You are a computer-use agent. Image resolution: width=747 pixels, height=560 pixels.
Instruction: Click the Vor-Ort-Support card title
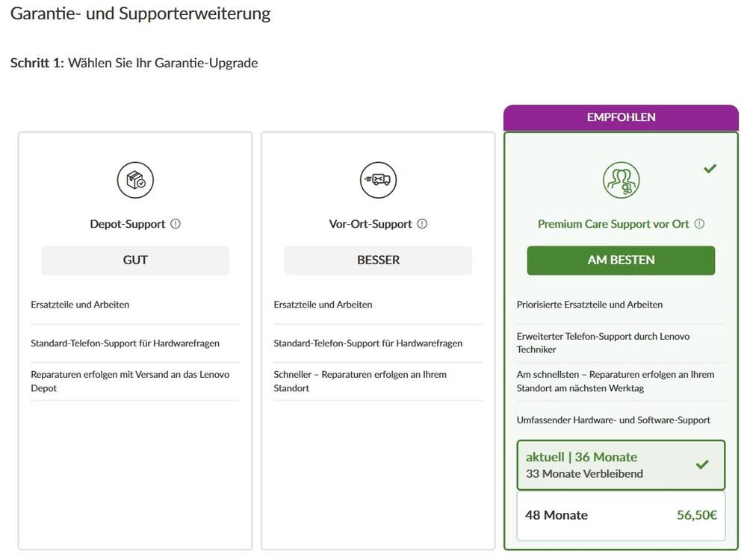pyautogui.click(x=371, y=224)
